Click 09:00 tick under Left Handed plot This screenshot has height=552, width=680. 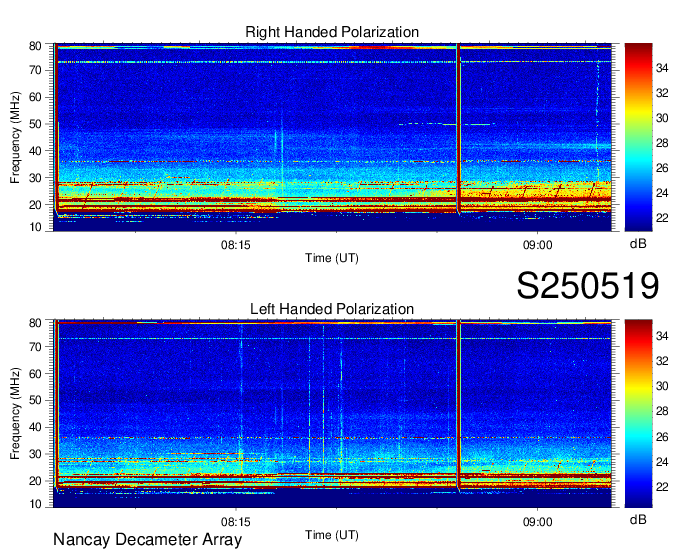(x=538, y=522)
